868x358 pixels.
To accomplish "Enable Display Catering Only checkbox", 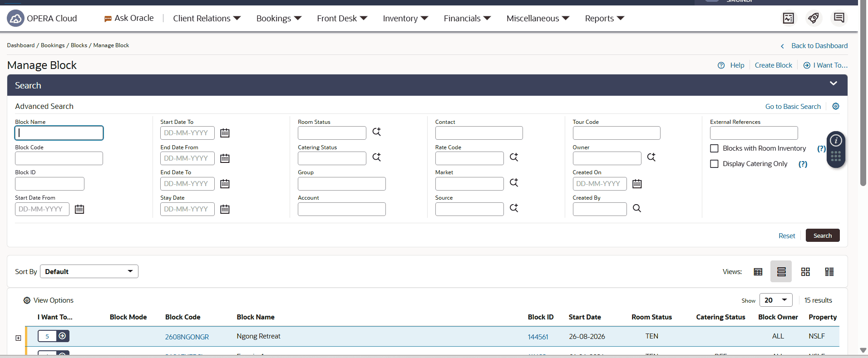I will click(714, 164).
